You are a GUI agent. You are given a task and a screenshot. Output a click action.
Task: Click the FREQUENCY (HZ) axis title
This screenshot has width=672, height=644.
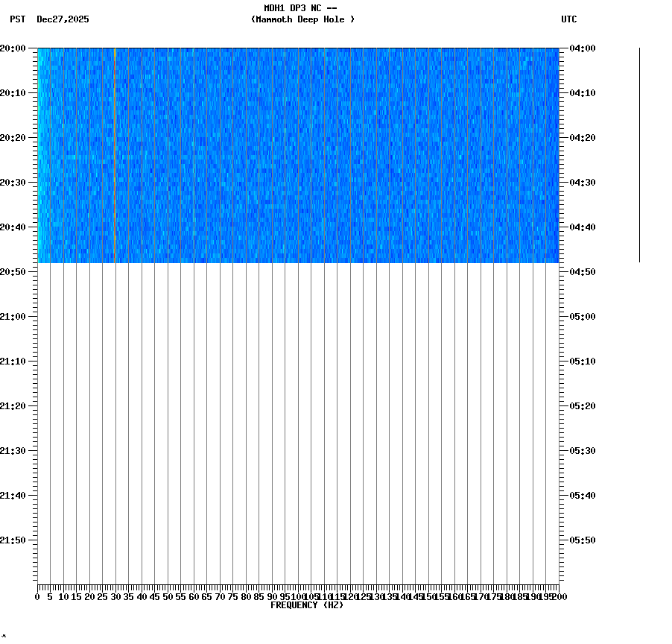point(307,605)
